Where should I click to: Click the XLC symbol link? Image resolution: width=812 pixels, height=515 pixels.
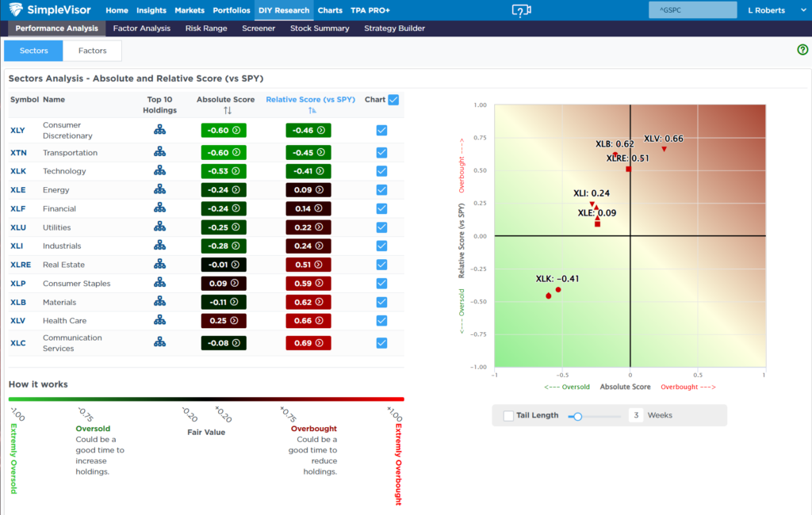click(x=17, y=343)
